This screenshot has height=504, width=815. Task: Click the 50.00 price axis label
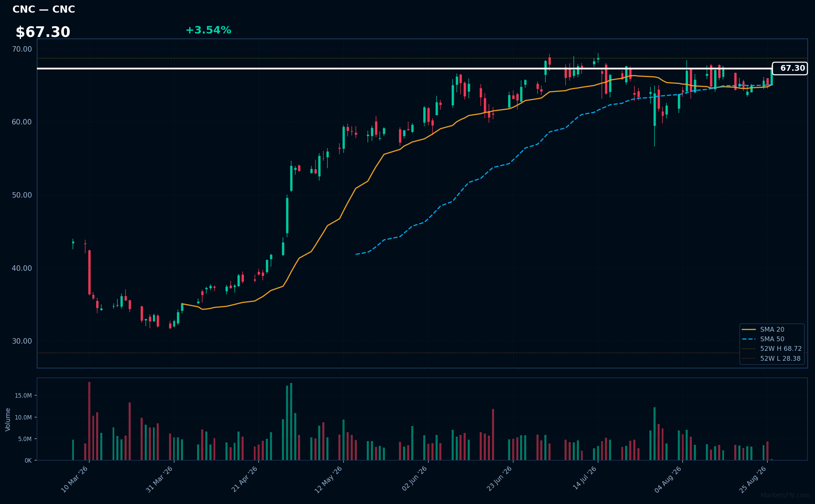[22, 195]
